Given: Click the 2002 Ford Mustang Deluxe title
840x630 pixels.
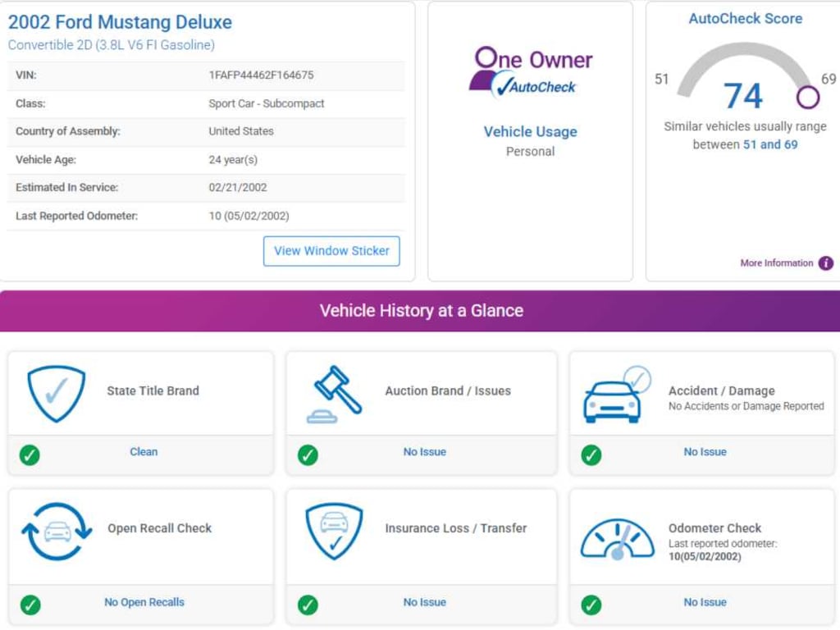Looking at the screenshot, I should point(120,22).
